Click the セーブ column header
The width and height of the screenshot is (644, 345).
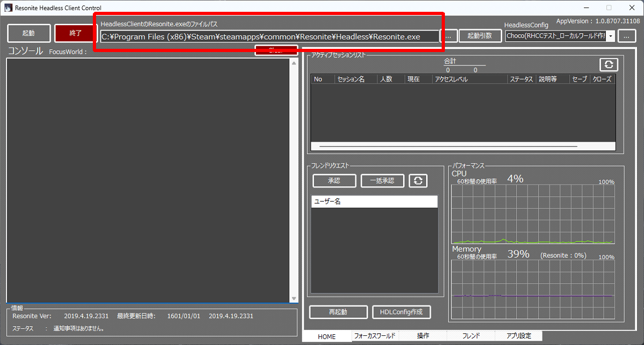coord(580,79)
